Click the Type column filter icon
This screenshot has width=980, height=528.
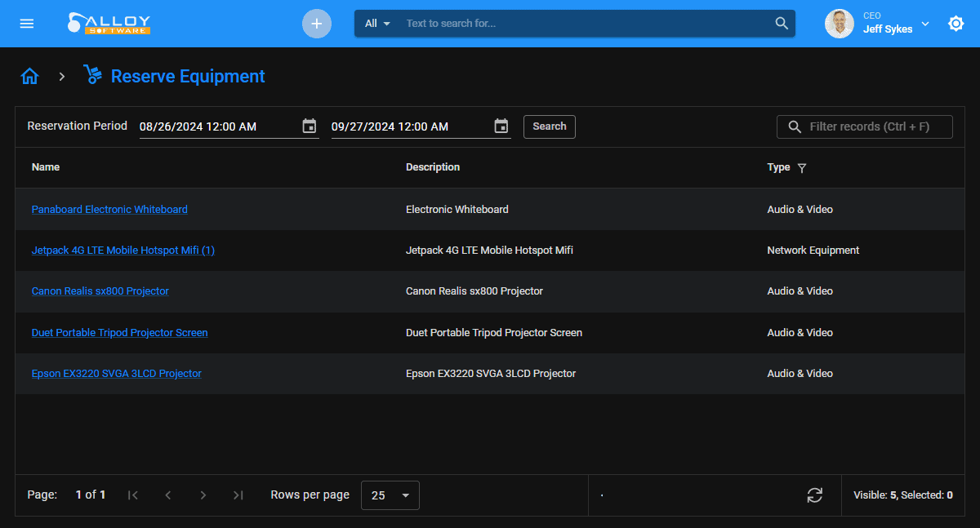point(801,168)
